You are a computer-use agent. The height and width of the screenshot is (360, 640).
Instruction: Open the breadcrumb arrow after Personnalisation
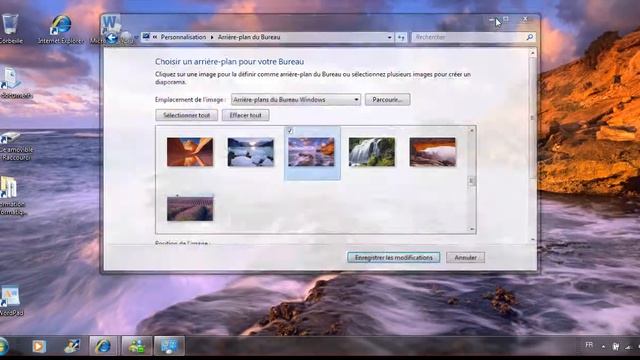point(212,37)
